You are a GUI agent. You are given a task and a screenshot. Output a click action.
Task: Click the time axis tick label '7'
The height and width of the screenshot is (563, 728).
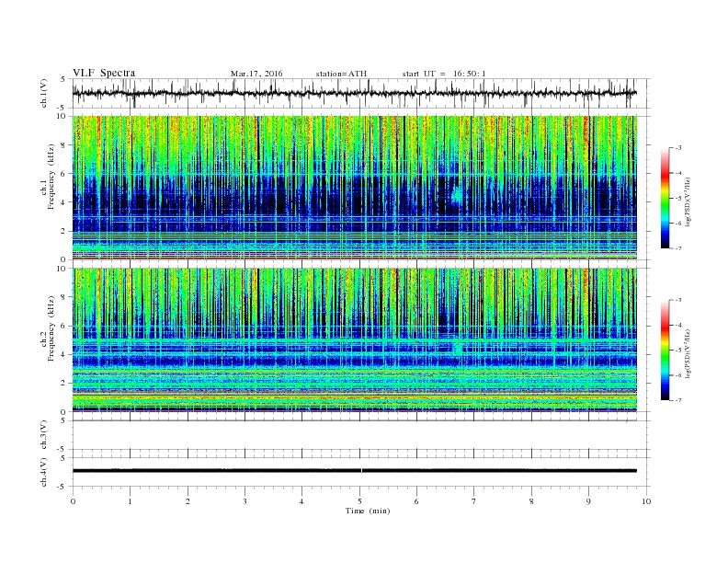click(474, 501)
